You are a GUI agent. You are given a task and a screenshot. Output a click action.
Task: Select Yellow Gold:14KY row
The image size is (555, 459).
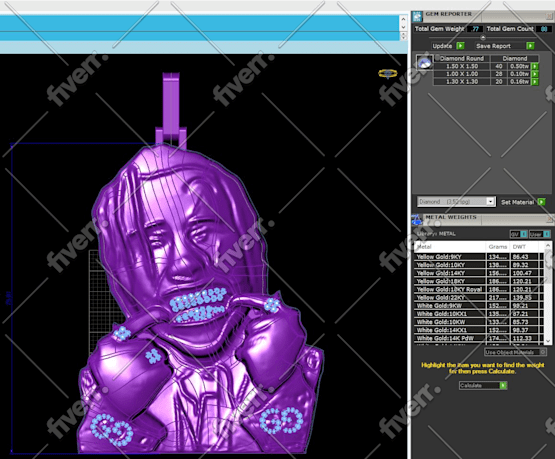click(479, 273)
